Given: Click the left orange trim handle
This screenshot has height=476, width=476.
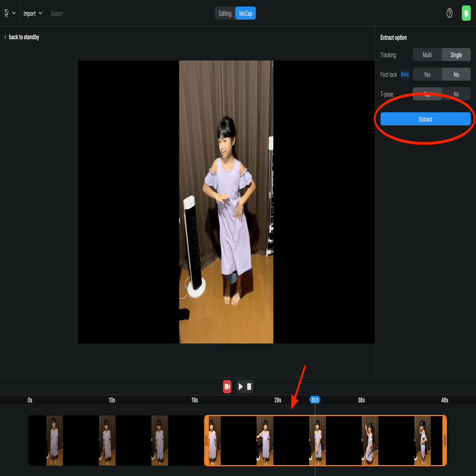Looking at the screenshot, I should point(207,440).
